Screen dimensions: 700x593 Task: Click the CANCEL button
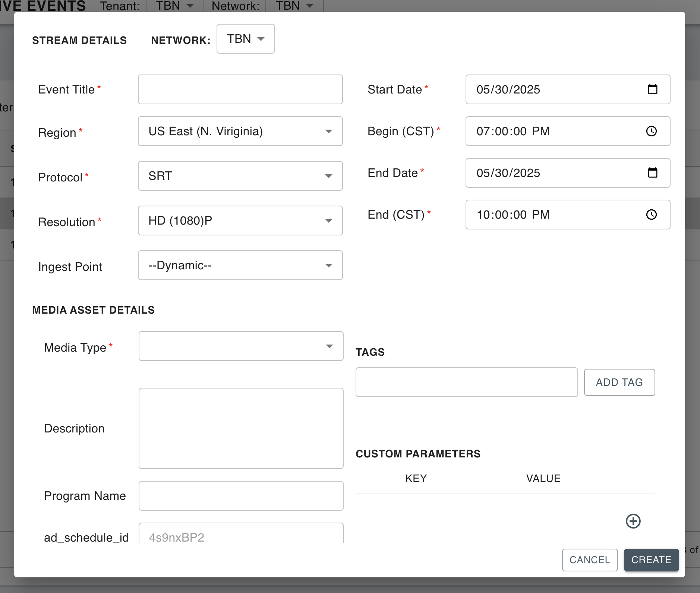click(x=590, y=560)
